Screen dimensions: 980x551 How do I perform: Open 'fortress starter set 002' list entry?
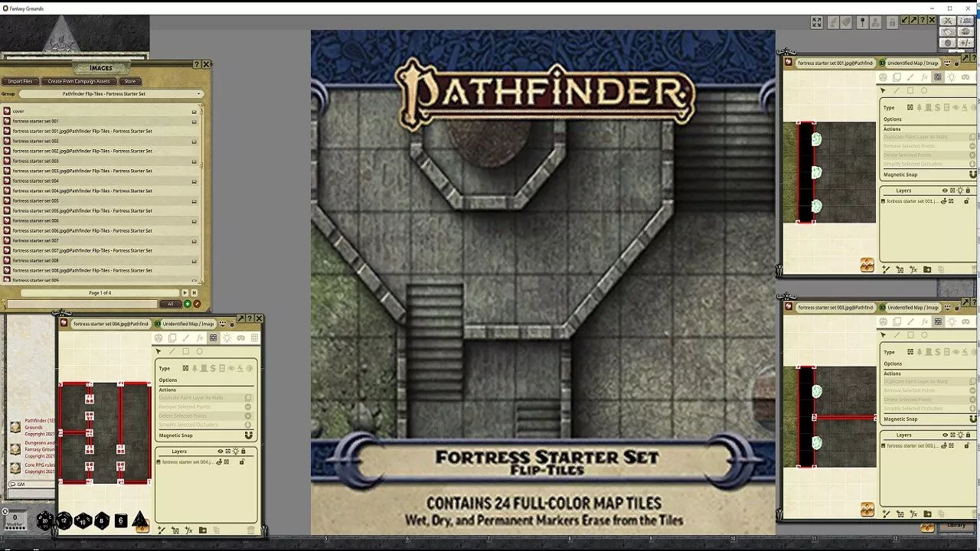click(x=100, y=141)
